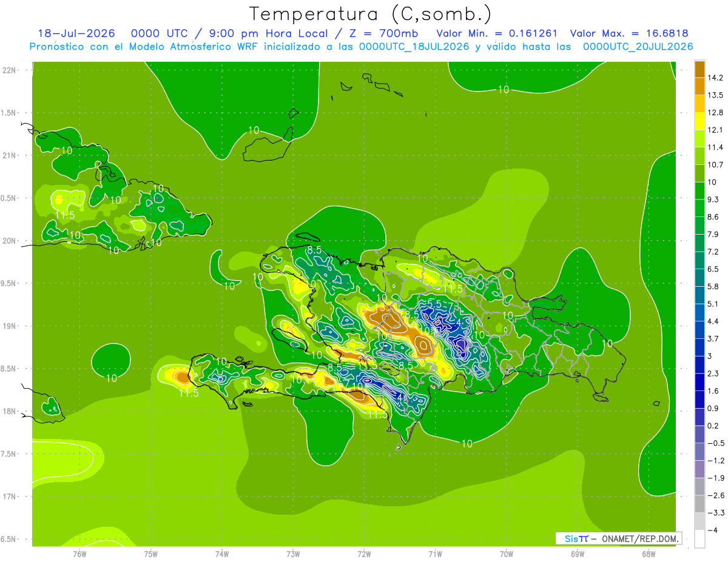Pick the purple swatch between -1.9 and -1.2
728x562 pixels.
(699, 469)
